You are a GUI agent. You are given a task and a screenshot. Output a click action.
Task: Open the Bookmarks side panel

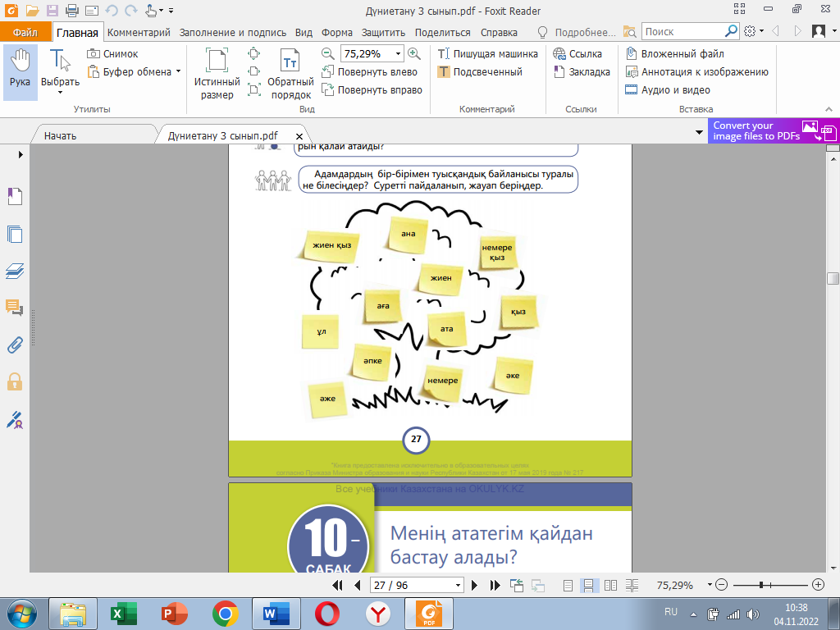(x=15, y=196)
